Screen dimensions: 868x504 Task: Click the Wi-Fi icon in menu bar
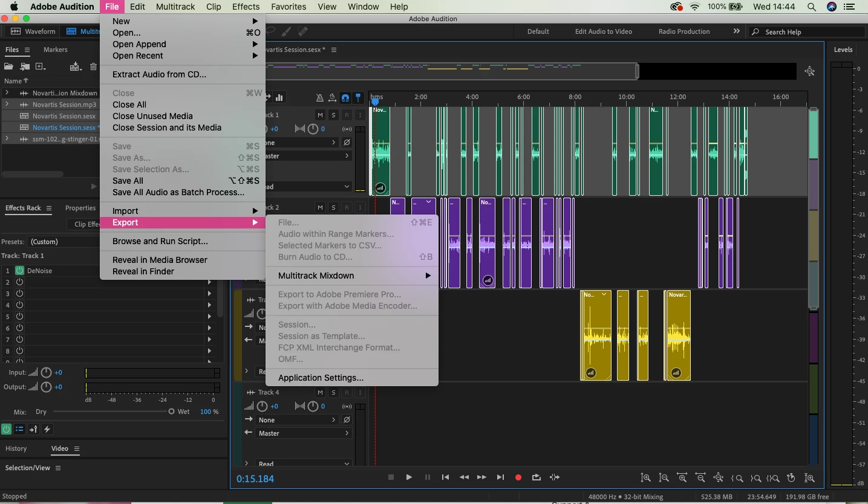click(x=694, y=7)
